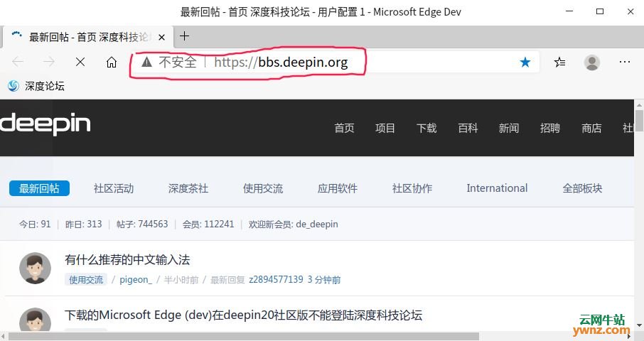644x341 pixels.
Task: Click the not-secure warning triangle icon
Action: (x=146, y=62)
